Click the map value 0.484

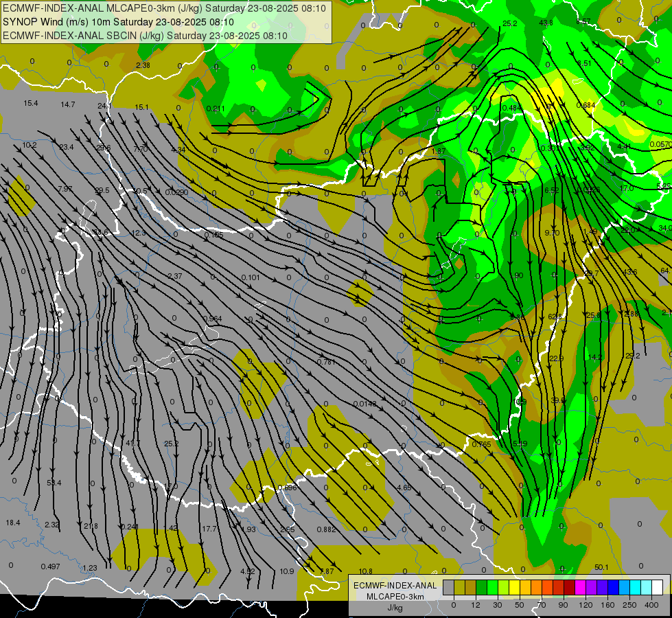coord(511,108)
